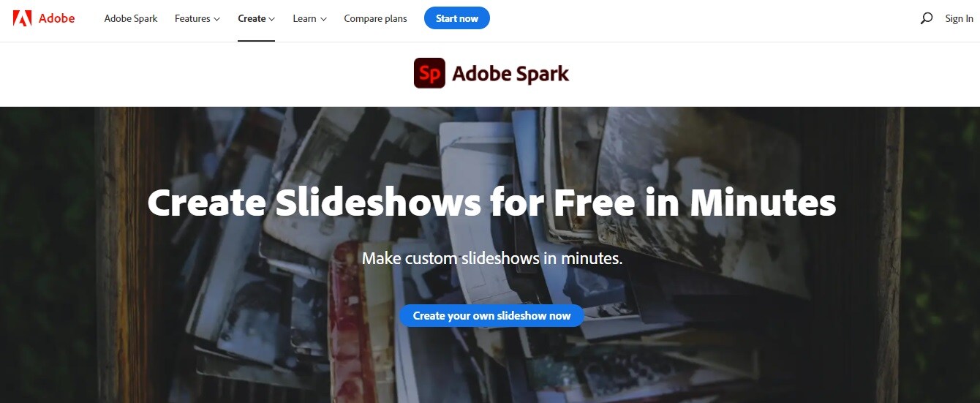Open the Features menu
The image size is (980, 403).
coord(197,18)
